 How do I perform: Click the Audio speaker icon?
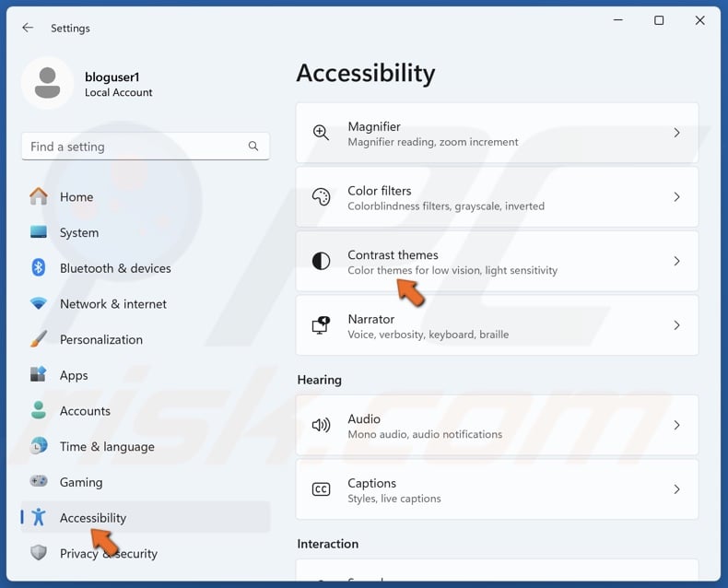click(321, 425)
